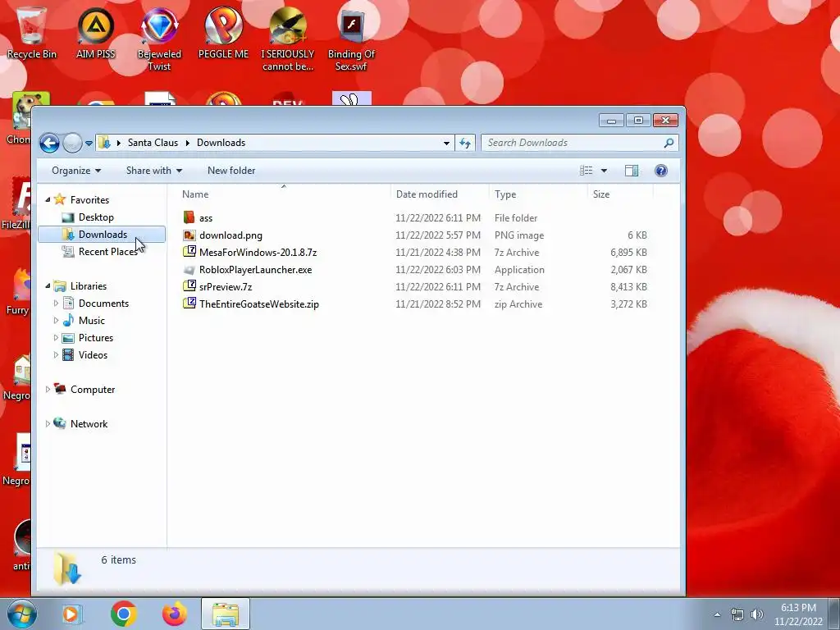The width and height of the screenshot is (840, 630).
Task: Select the Bejeweled Twist desktop icon
Action: [159, 39]
